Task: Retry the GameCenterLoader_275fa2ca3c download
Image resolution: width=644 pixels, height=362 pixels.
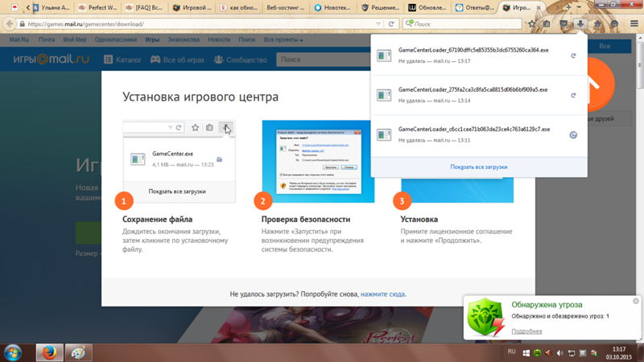Action: (573, 95)
